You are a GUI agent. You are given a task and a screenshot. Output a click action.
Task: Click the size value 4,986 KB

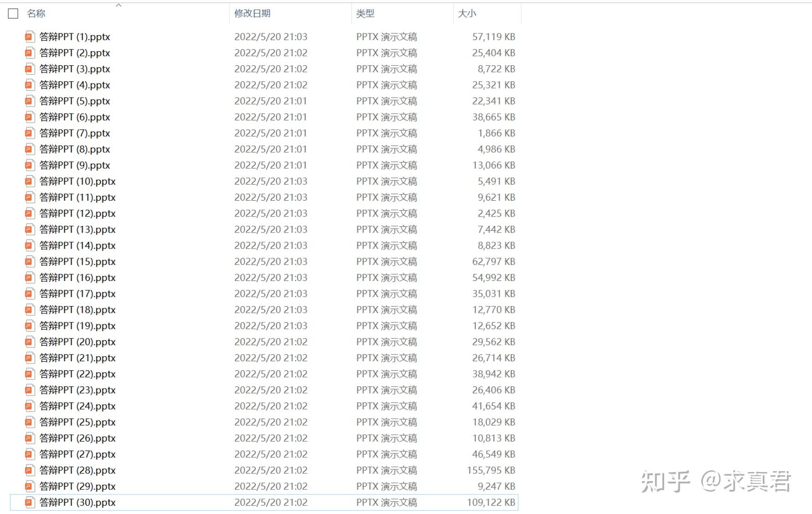pos(496,149)
